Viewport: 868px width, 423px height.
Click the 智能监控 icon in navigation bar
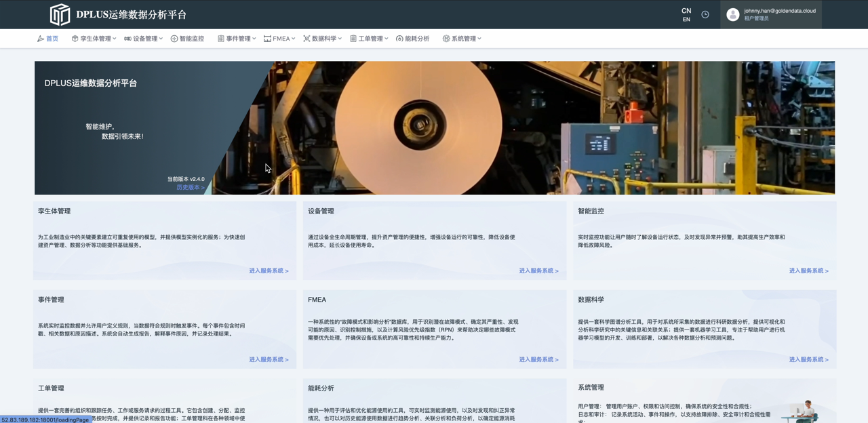pos(174,39)
